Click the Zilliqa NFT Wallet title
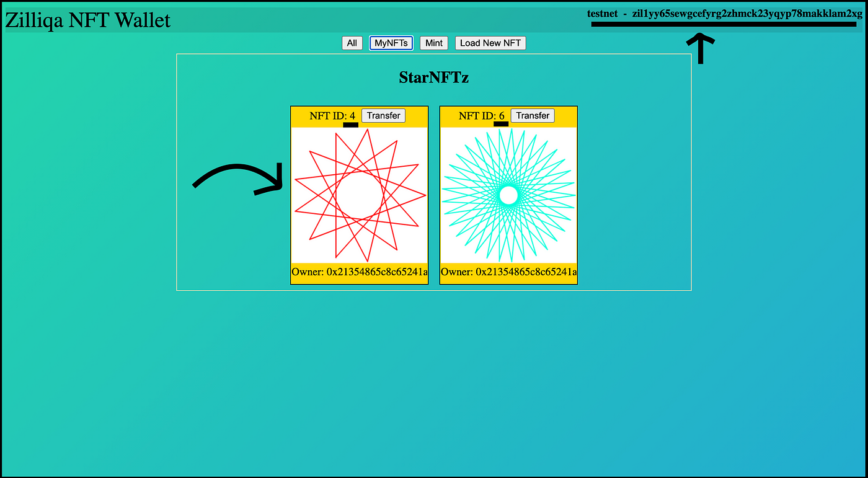The height and width of the screenshot is (478, 868). coord(88,20)
